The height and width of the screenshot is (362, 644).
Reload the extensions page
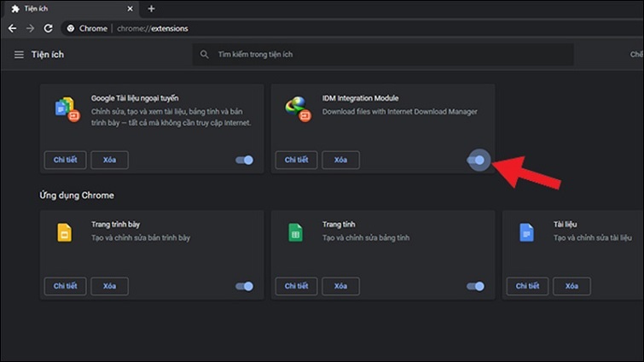pyautogui.click(x=49, y=28)
